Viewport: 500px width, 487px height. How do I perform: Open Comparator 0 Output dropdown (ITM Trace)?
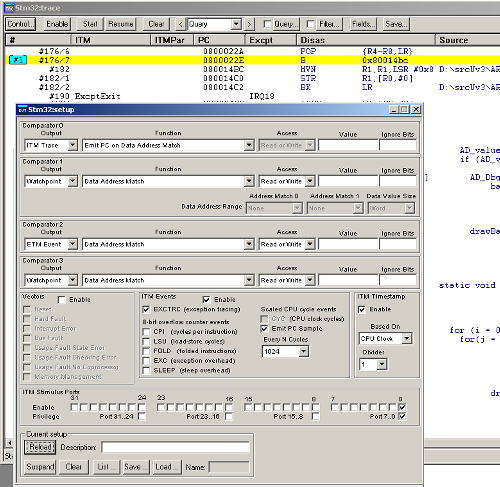pyautogui.click(x=73, y=145)
